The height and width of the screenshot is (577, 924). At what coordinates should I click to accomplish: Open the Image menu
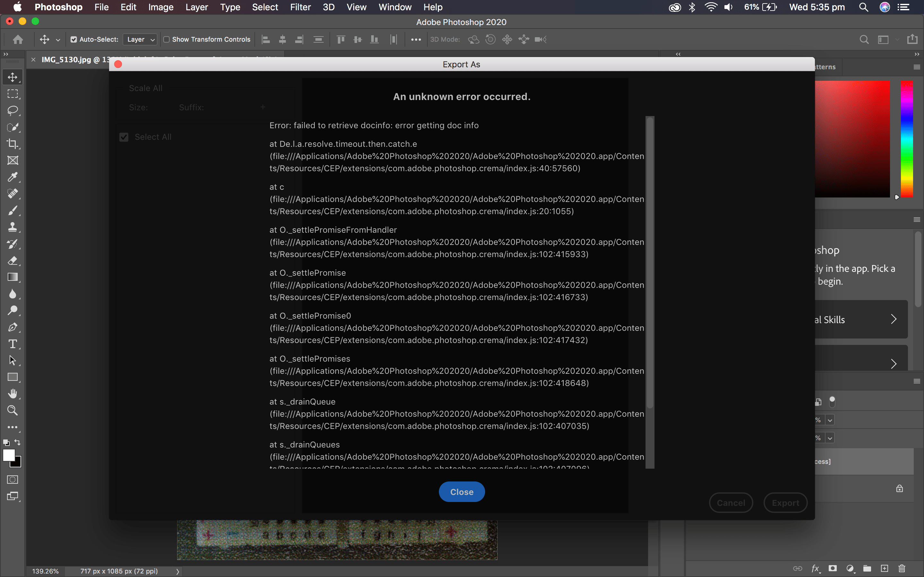tap(161, 7)
